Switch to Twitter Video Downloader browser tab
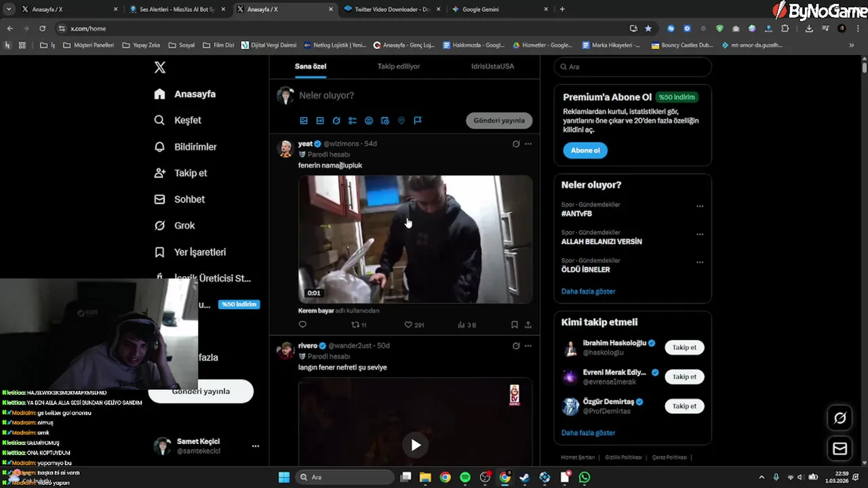The height and width of the screenshot is (488, 868). tap(392, 9)
